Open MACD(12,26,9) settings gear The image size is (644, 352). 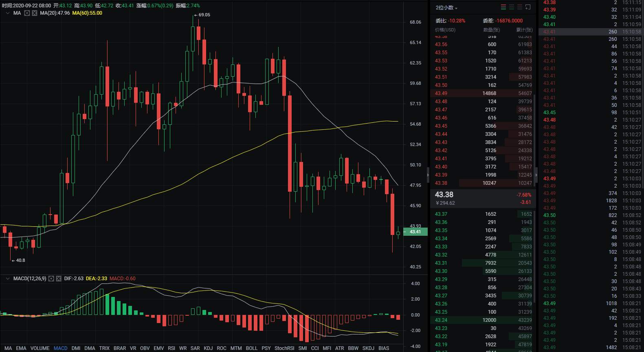[51, 279]
